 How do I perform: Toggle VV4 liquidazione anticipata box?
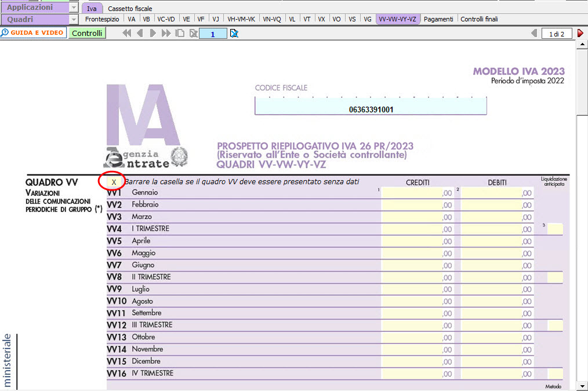pos(555,229)
